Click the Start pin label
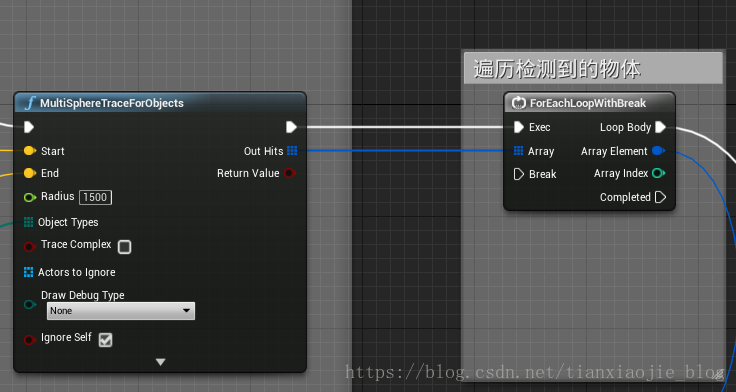736x392 pixels. (53, 151)
